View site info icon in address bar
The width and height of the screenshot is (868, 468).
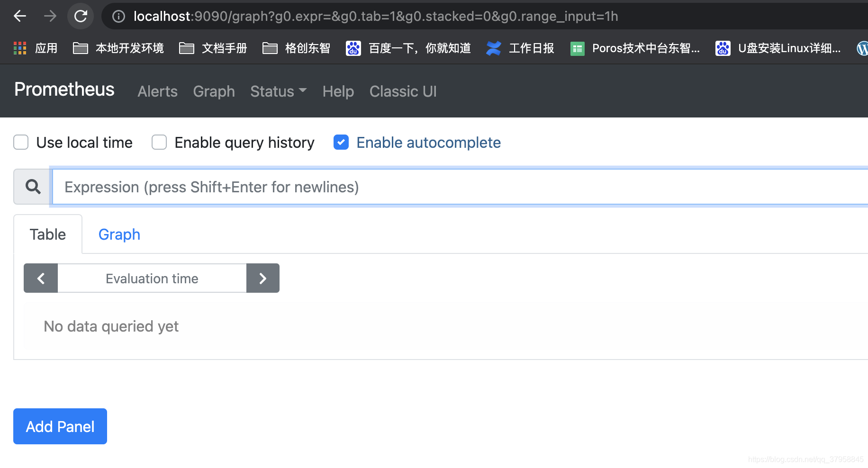pos(118,17)
